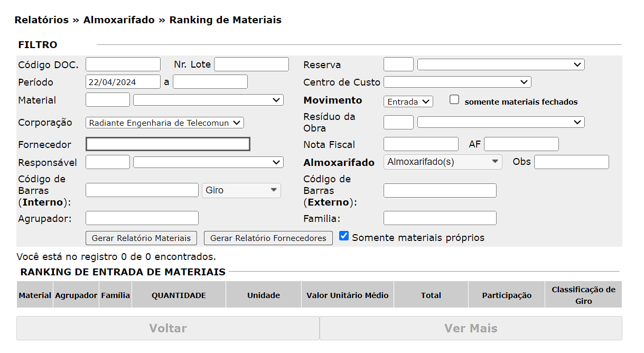Image resolution: width=644 pixels, height=353 pixels.
Task: Click Gerar Relatório Materiais button
Action: click(x=141, y=238)
